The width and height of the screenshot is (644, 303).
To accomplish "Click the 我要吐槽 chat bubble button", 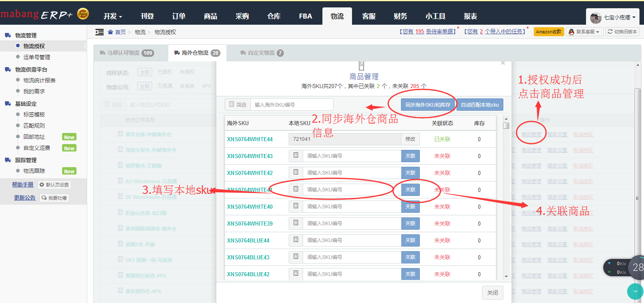I will click(x=54, y=198).
